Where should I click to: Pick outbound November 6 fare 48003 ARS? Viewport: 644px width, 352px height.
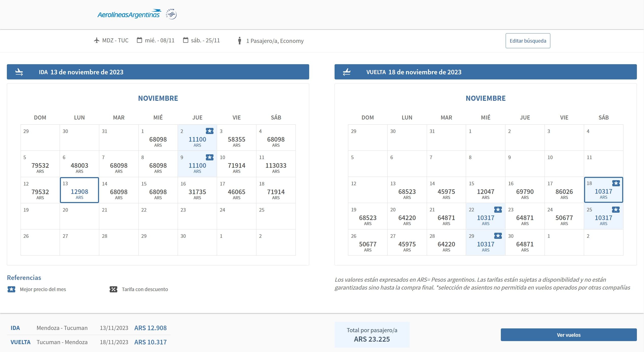click(79, 165)
